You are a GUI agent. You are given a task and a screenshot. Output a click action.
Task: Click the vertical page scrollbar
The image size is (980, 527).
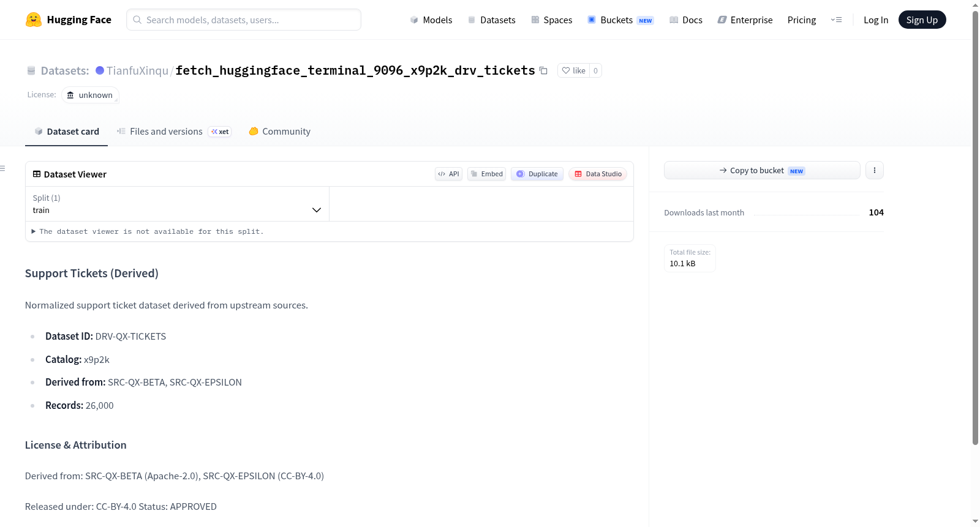pos(975,226)
